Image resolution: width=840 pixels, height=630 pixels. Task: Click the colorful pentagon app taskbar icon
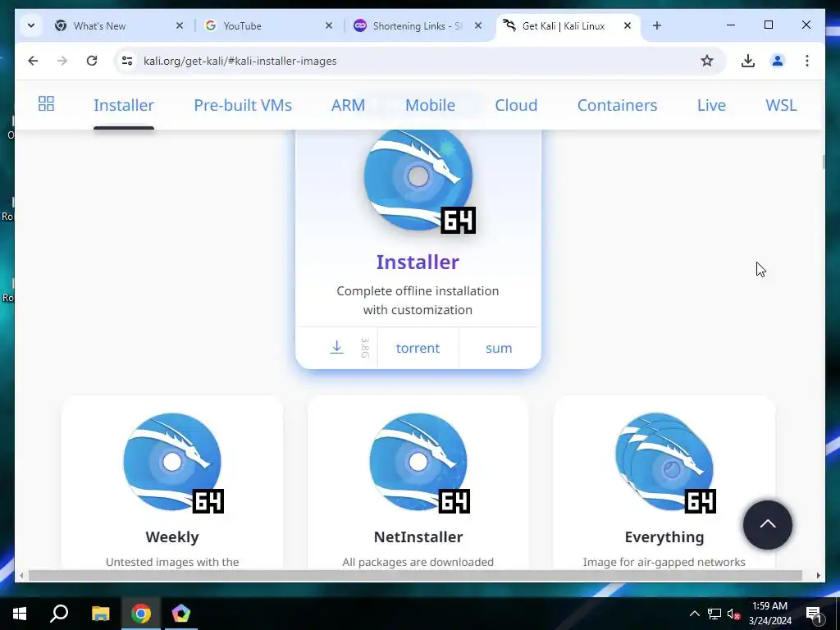click(181, 614)
